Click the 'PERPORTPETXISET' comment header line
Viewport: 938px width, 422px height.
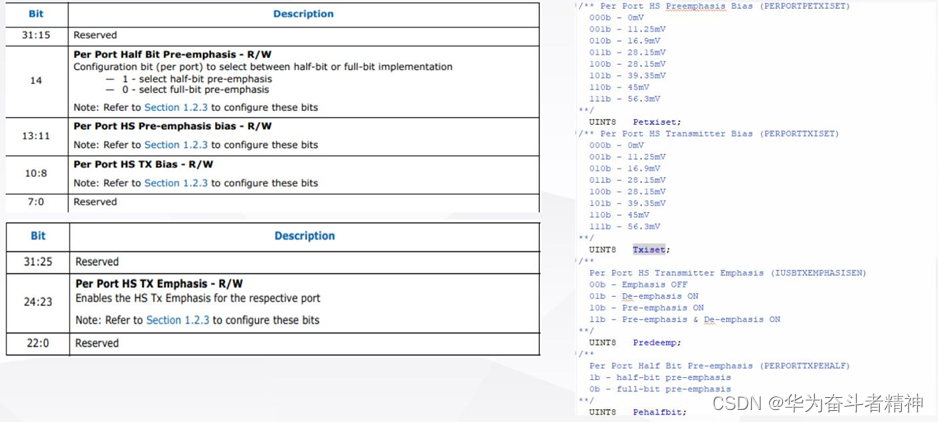click(714, 6)
